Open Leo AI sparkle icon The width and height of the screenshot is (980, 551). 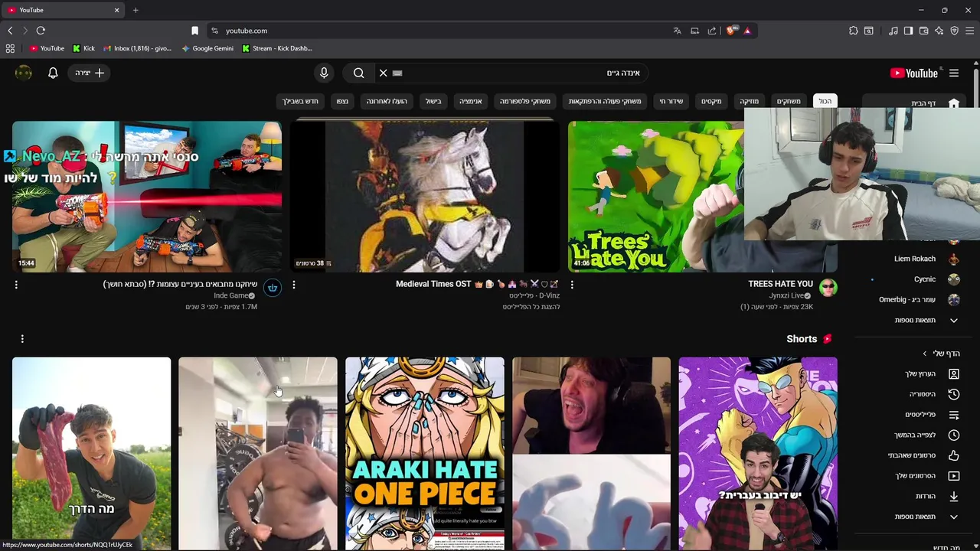click(x=939, y=31)
